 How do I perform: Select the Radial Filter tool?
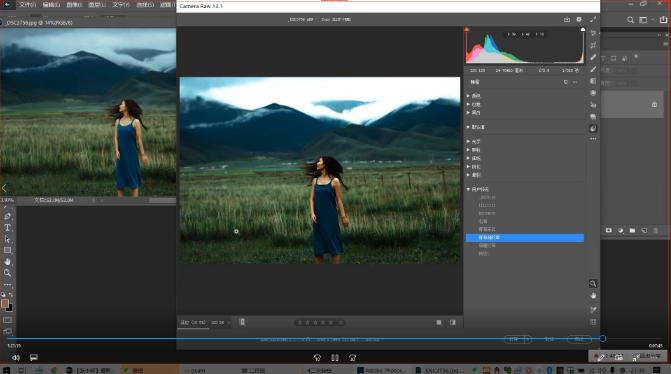593,93
